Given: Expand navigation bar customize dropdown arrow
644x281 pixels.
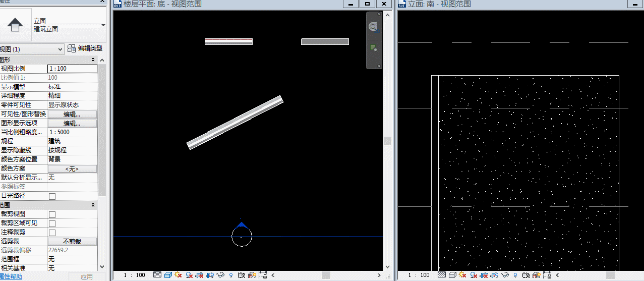Looking at the screenshot, I should pos(379,66).
